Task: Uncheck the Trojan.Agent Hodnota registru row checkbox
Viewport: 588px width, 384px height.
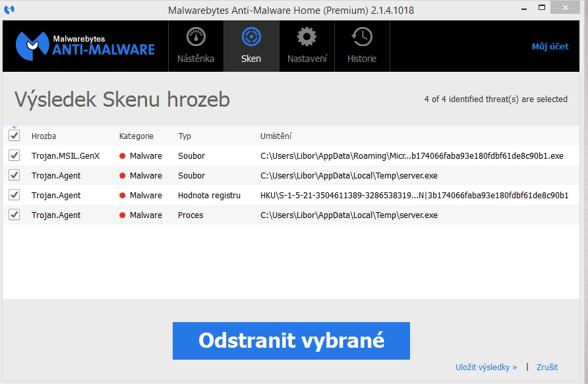Action: [15, 195]
